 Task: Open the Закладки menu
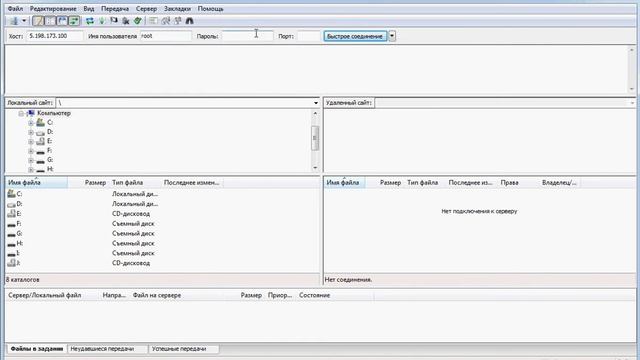(177, 9)
